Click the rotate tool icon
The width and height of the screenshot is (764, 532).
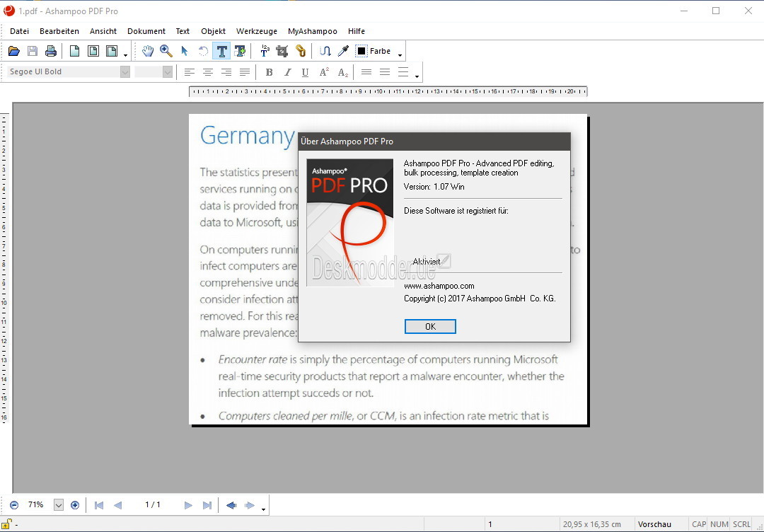[x=203, y=51]
